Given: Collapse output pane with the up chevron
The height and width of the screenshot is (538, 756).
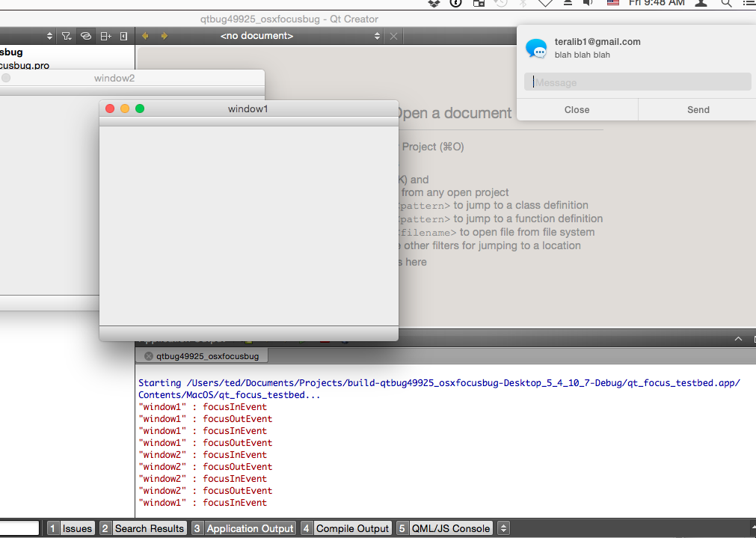Looking at the screenshot, I should (x=738, y=339).
